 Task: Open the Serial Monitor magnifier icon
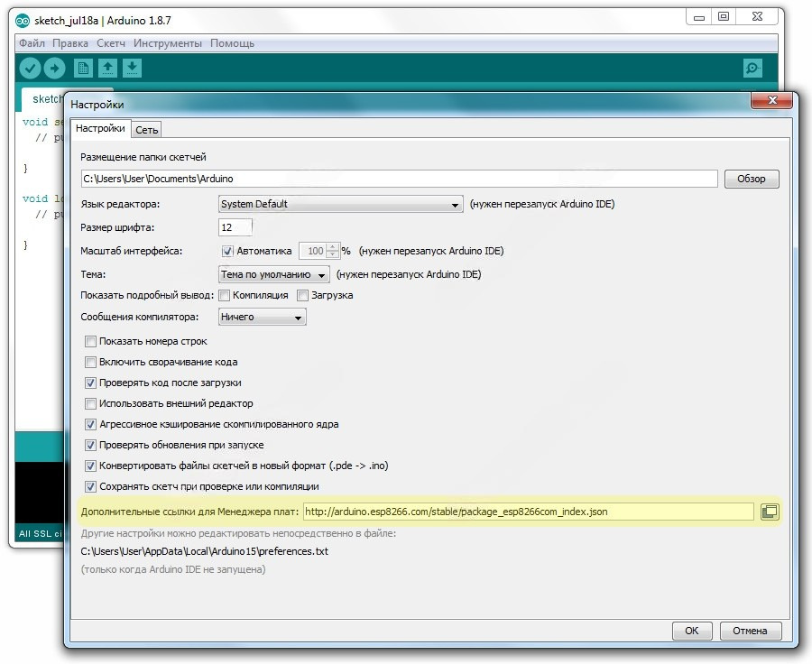pyautogui.click(x=752, y=68)
